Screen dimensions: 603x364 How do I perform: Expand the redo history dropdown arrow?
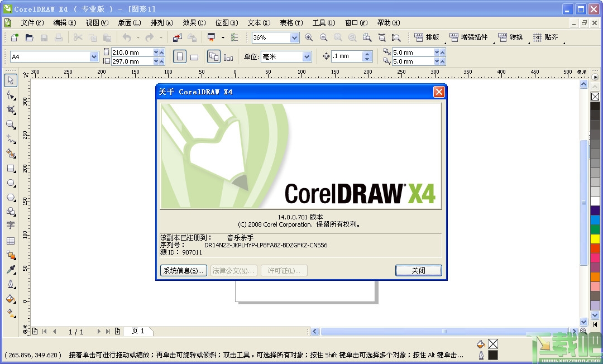pos(161,37)
